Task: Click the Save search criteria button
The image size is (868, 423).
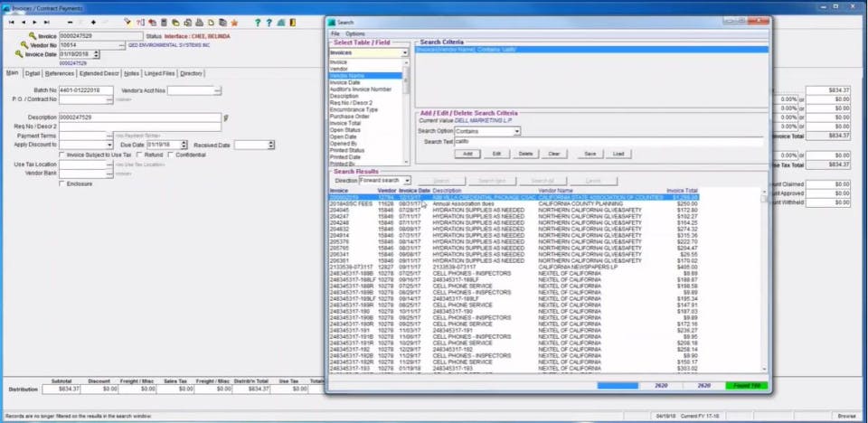Action: click(x=590, y=154)
